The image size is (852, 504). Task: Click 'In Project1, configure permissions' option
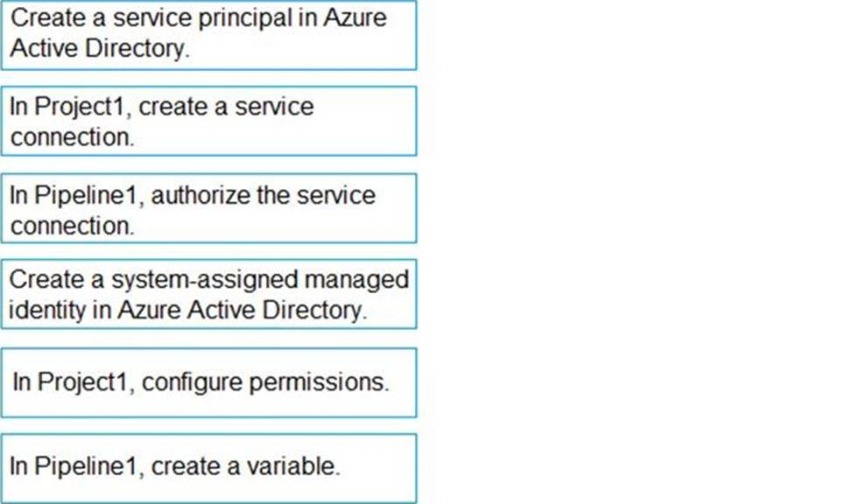[x=208, y=382]
